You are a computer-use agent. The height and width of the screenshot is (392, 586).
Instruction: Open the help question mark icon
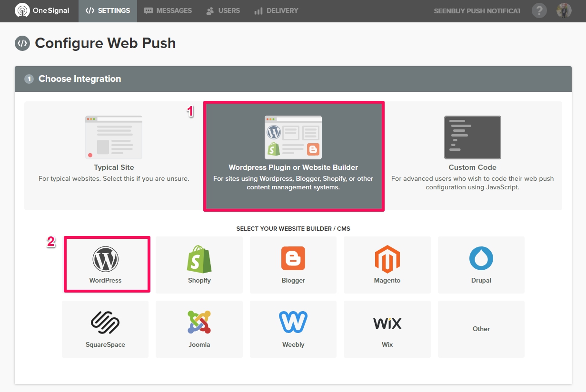[539, 10]
